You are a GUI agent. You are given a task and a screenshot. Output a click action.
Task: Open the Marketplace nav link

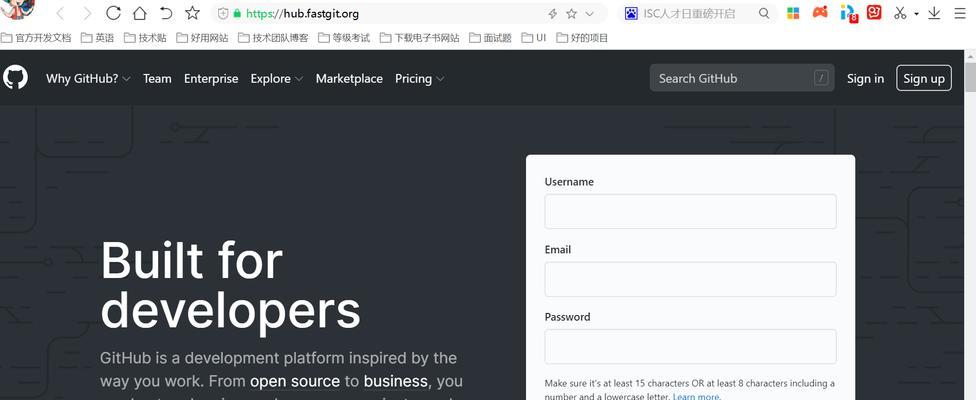tap(349, 78)
